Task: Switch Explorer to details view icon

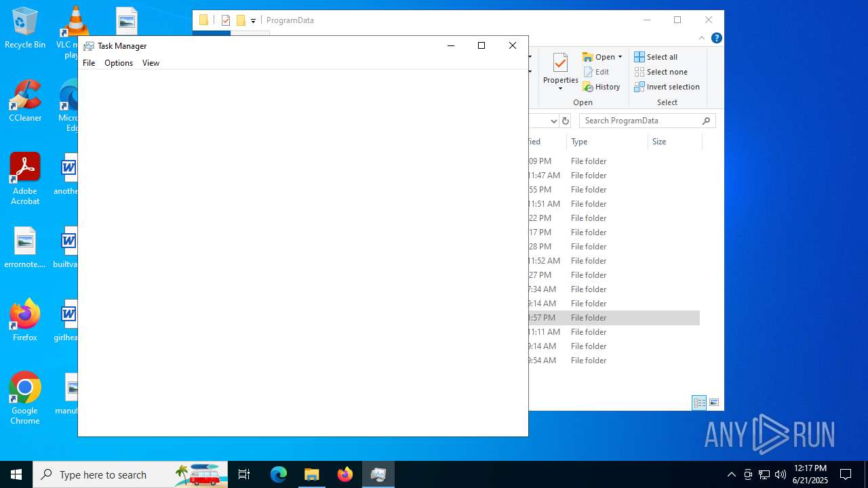Action: tap(699, 403)
